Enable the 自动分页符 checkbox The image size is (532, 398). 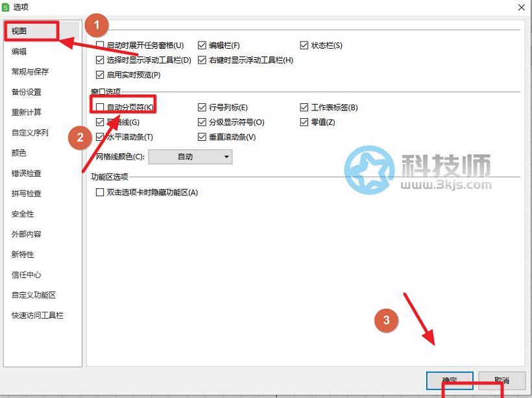[100, 107]
